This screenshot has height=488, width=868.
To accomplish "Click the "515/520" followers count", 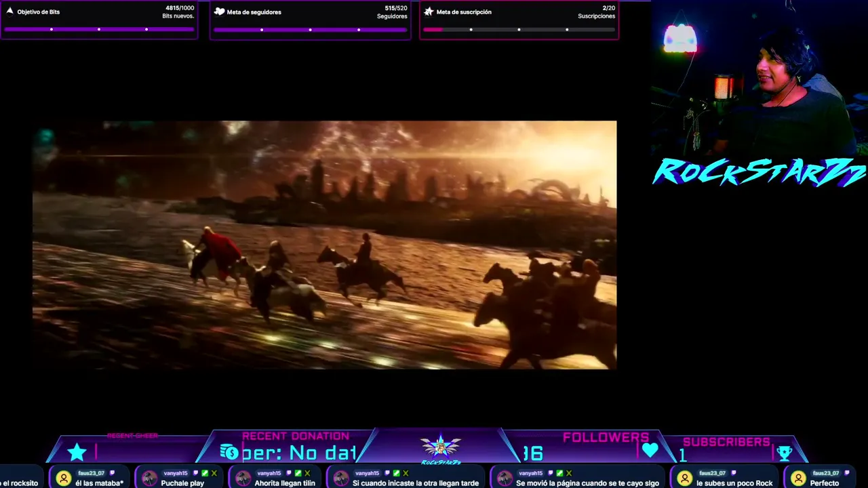I will click(x=396, y=8).
